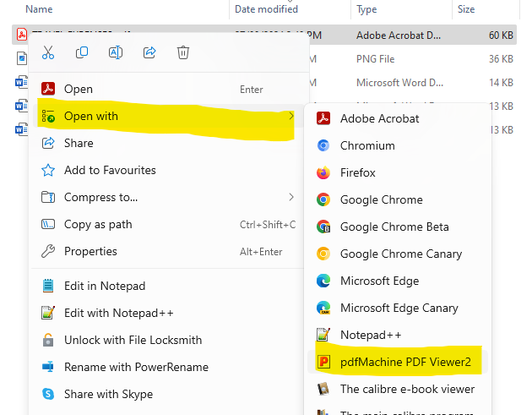Viewport: 532px width, 415px height.
Task: Click the Rename icon in context menu
Action: (x=116, y=52)
